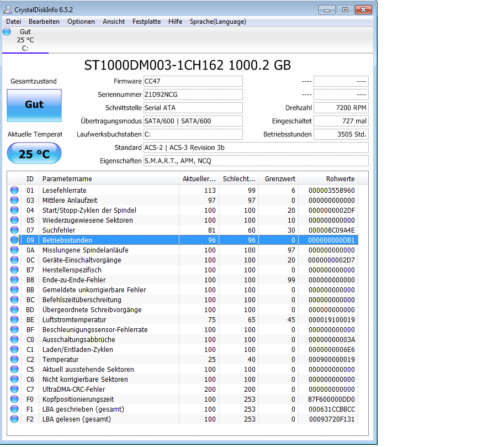The height and width of the screenshot is (447, 504).
Task: Click the status orb for Laden/Entladen-Zyklen
Action: tap(14, 350)
